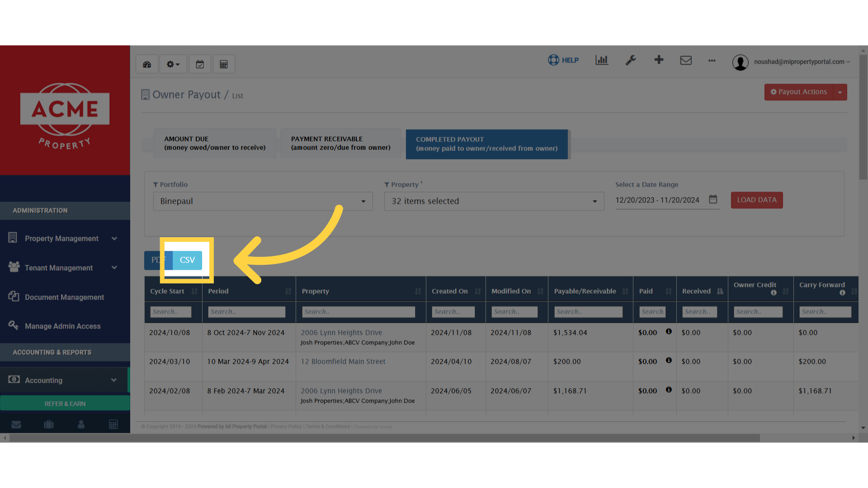Screen dimensions: 868x488
Task: Open the Portfolio dropdown showing Binepaul
Action: 263,201
